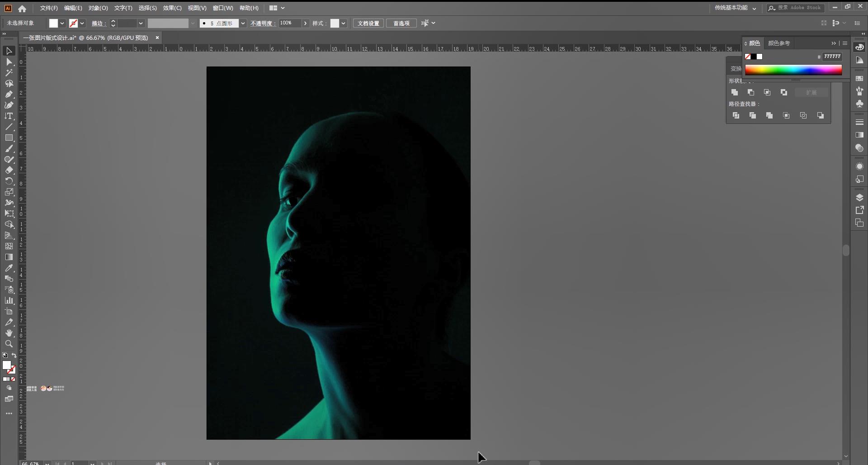This screenshot has height=465, width=868.
Task: Click the black swatch in Color panel
Action: [x=754, y=57]
